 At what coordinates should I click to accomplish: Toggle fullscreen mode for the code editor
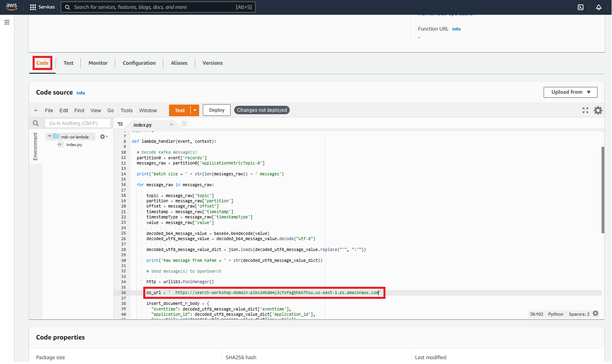585,110
